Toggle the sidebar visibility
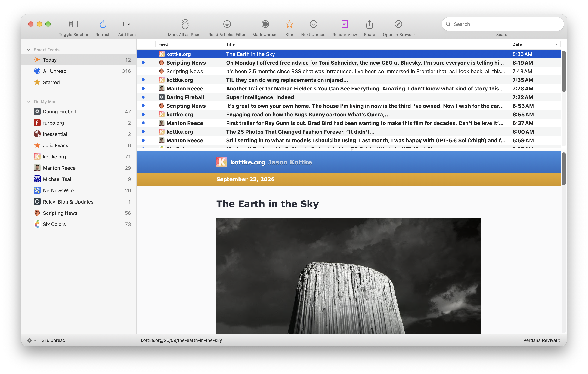The width and height of the screenshot is (588, 374). point(73,24)
